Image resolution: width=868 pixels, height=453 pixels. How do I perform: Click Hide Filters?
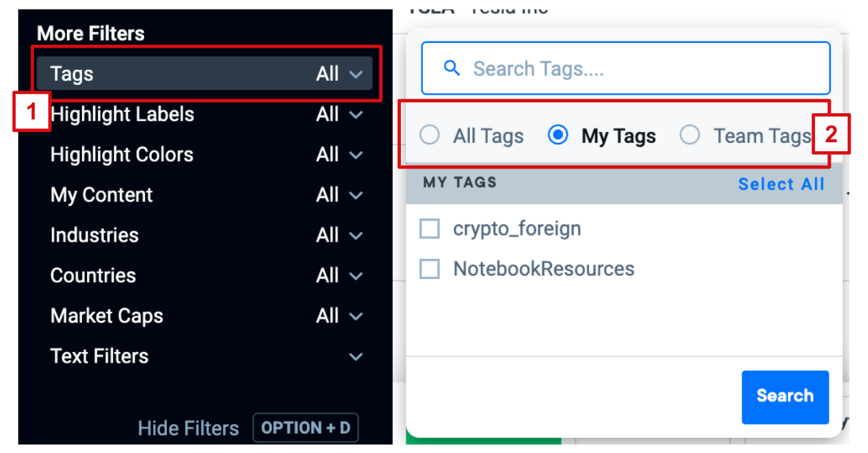click(x=188, y=428)
